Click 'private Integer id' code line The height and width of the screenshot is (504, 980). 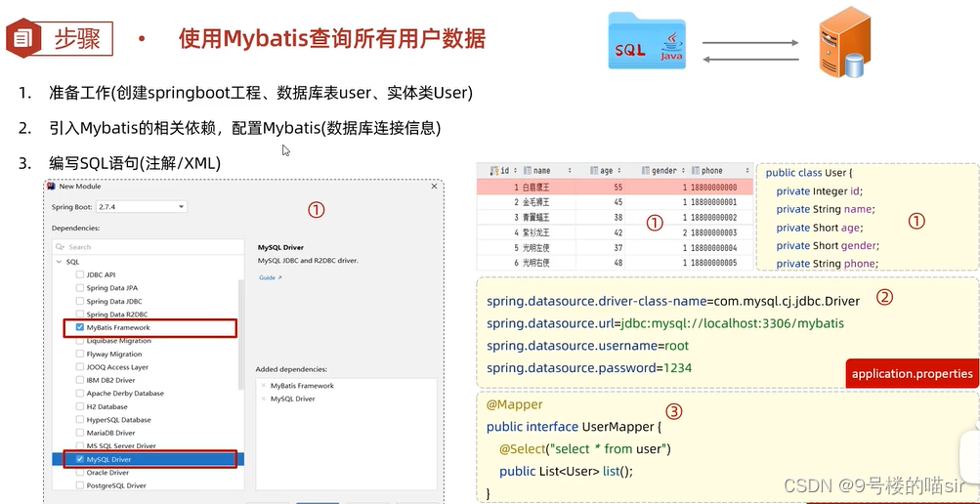(x=820, y=191)
